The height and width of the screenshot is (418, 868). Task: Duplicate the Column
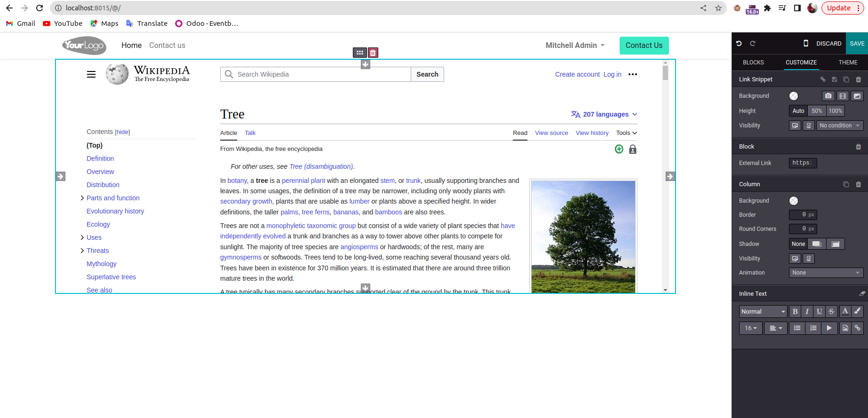(846, 184)
